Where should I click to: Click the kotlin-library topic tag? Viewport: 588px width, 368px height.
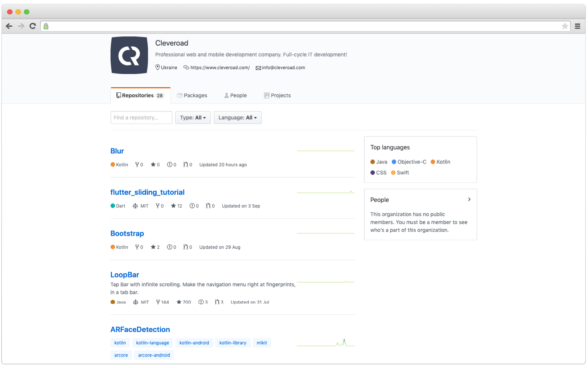point(233,343)
